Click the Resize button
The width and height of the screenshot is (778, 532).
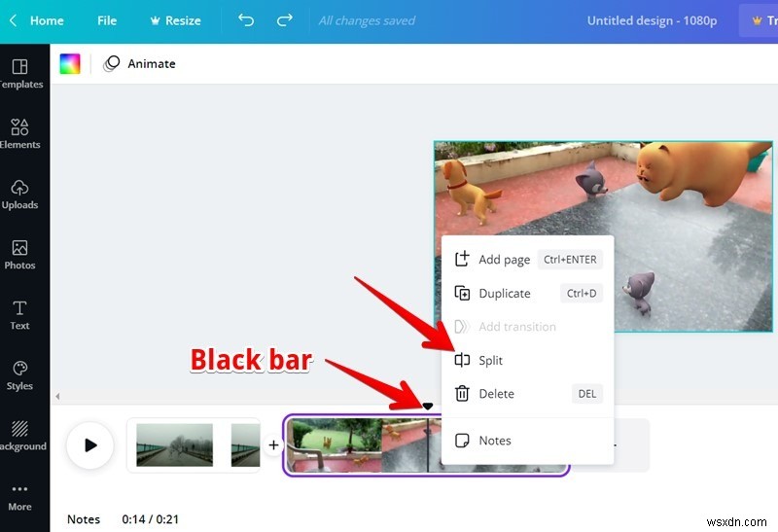176,20
